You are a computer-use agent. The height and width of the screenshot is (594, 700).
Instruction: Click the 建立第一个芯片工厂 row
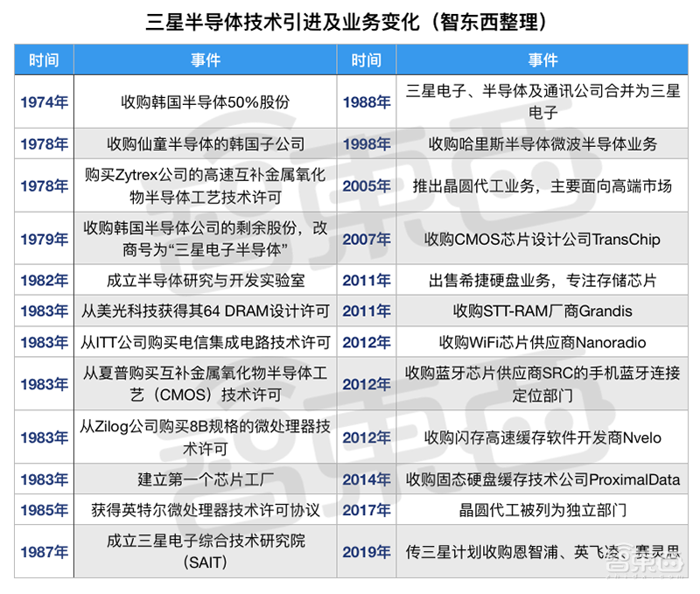click(x=204, y=479)
